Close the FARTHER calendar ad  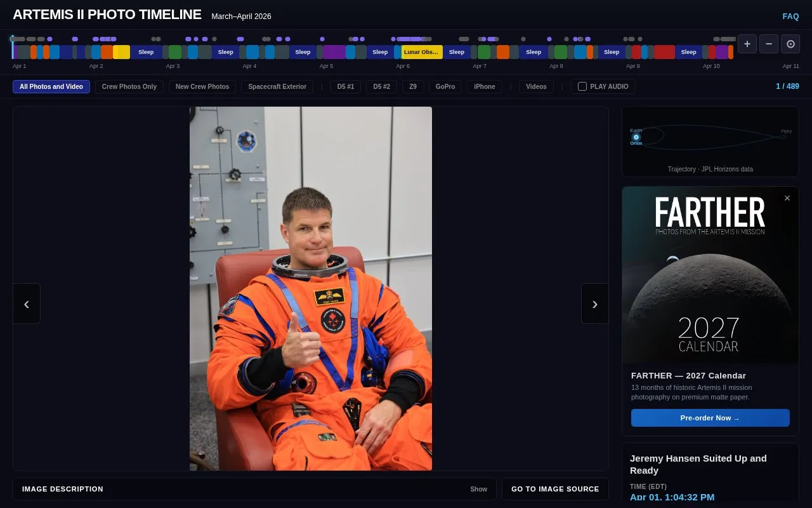point(787,198)
